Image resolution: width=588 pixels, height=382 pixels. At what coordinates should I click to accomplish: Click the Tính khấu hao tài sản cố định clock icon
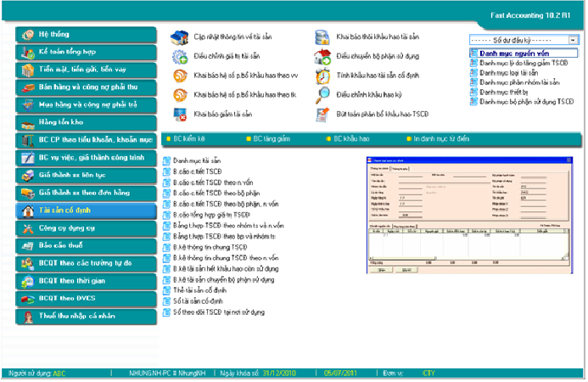[322, 76]
